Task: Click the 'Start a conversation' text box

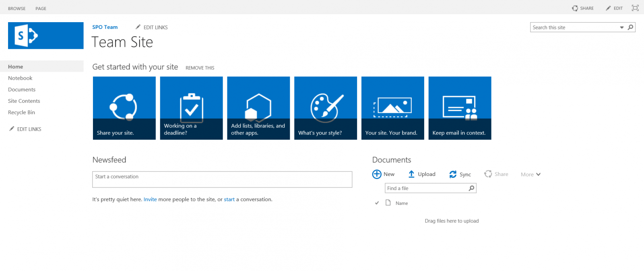Action: tap(222, 180)
